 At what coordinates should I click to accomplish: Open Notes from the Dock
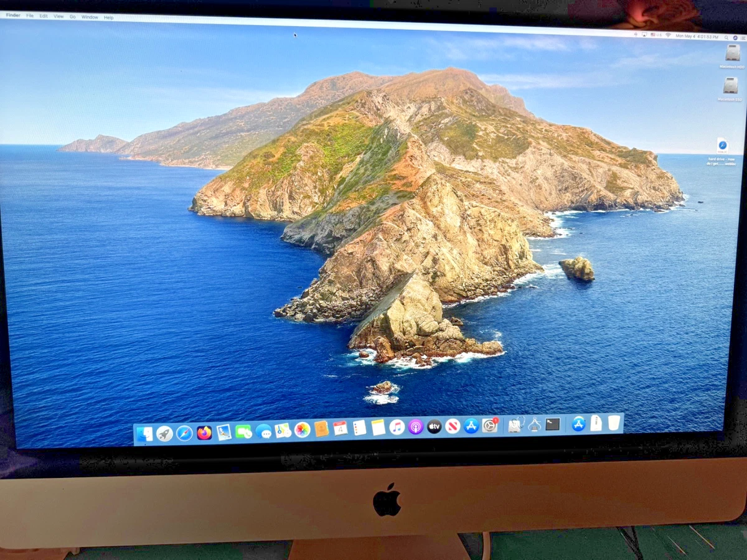(378, 427)
